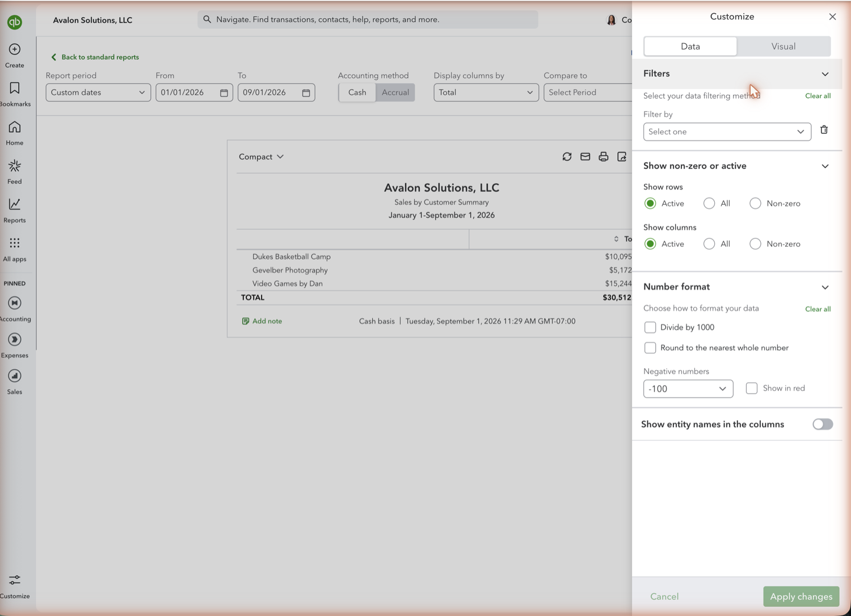This screenshot has width=851, height=616.
Task: Open the Create plus icon
Action: [15, 49]
